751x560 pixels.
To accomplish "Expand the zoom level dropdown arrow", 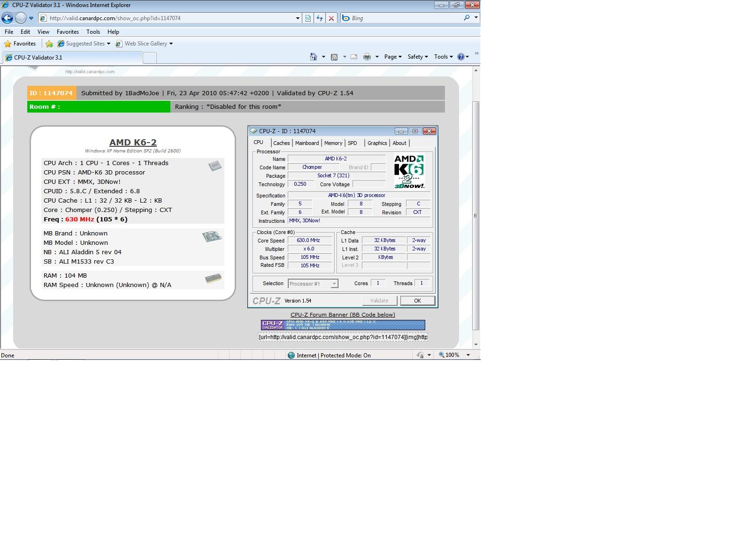I will (468, 355).
